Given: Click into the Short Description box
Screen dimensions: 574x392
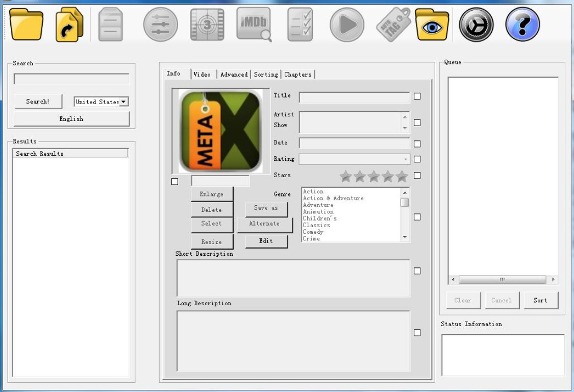Looking at the screenshot, I should (293, 278).
